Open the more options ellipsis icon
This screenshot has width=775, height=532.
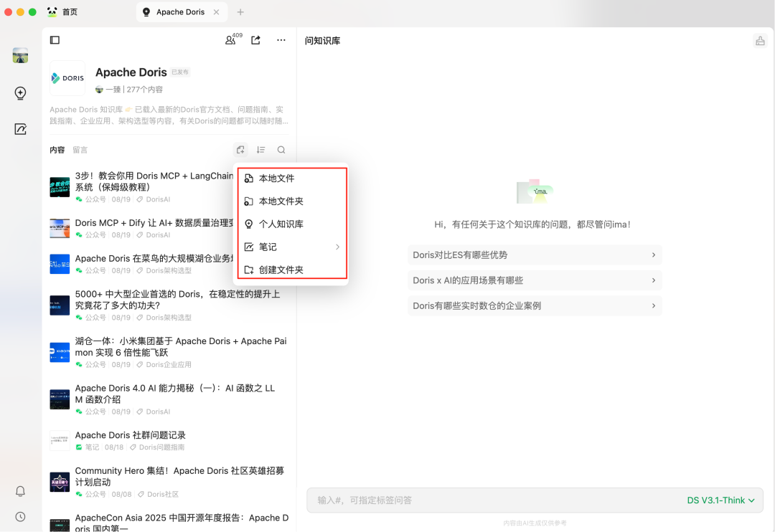(x=281, y=41)
